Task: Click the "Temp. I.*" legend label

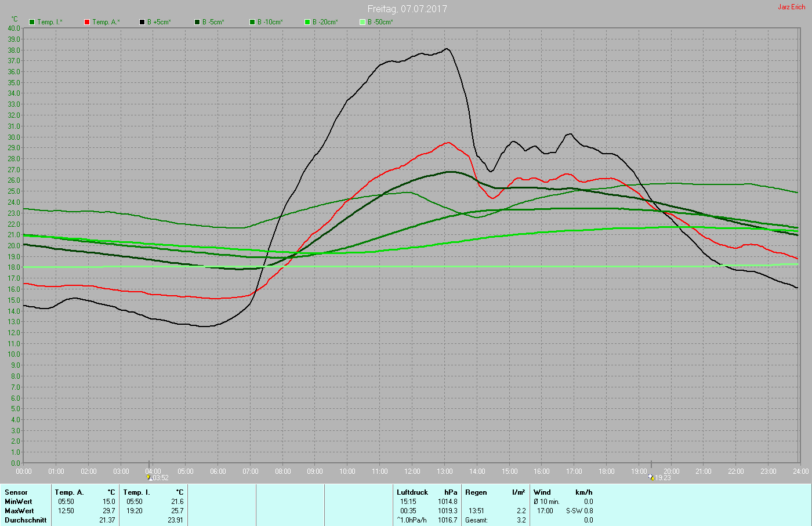Action: [50, 22]
